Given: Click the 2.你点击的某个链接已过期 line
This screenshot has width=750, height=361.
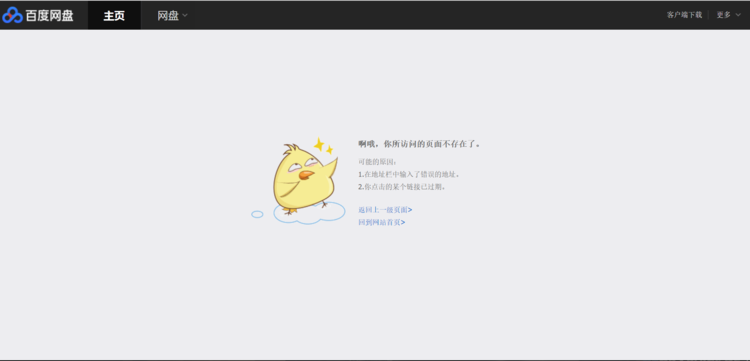Looking at the screenshot, I should (402, 187).
